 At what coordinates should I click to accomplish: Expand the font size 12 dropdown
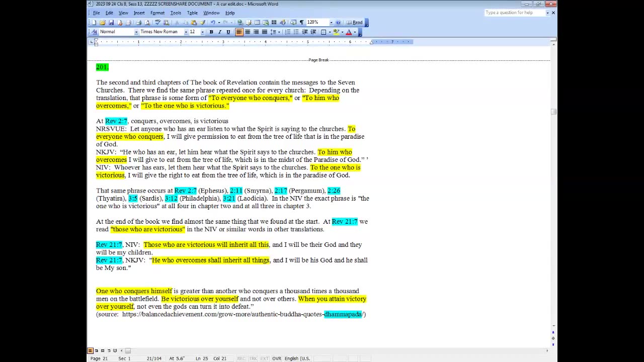pos(202,32)
